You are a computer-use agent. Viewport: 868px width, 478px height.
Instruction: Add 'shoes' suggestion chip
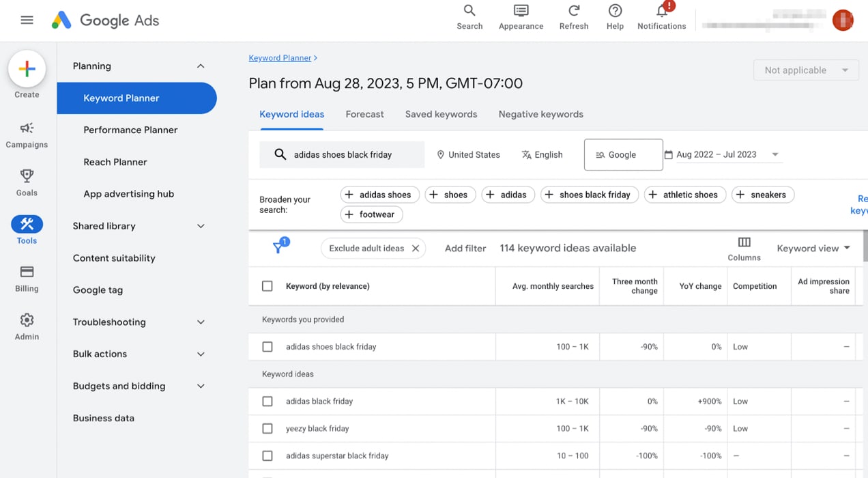(450, 195)
